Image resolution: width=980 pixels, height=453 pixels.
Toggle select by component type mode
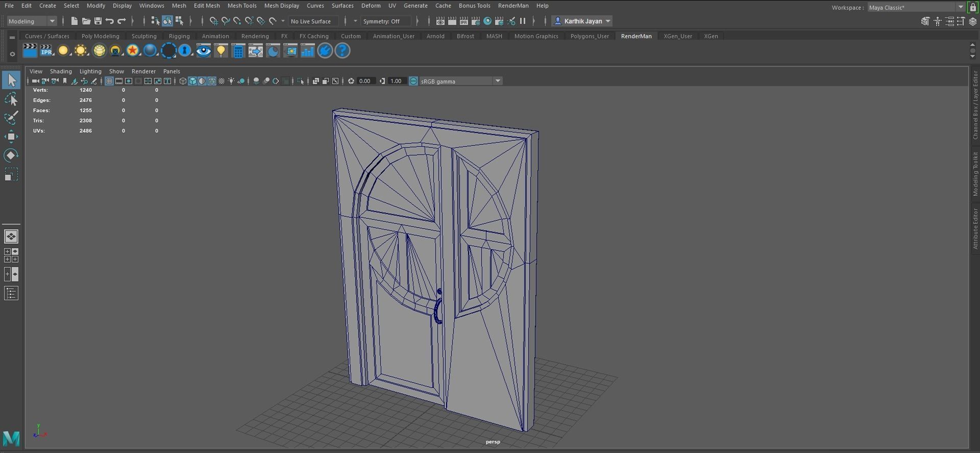click(179, 21)
